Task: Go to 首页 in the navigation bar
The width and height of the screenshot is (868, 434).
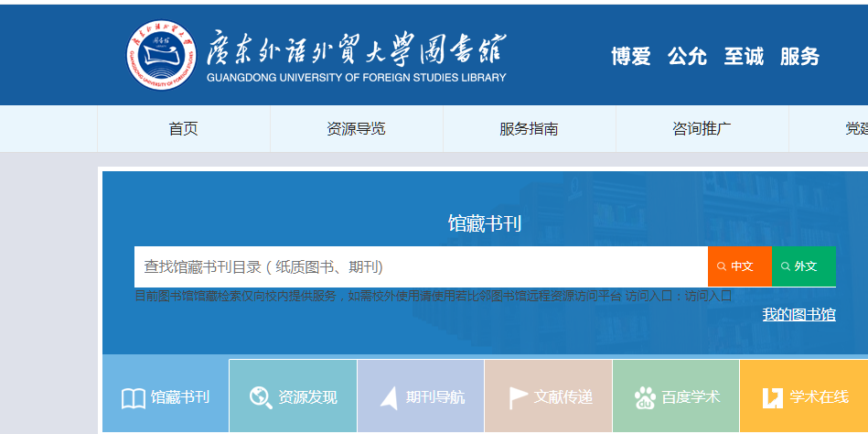Action: click(x=183, y=129)
